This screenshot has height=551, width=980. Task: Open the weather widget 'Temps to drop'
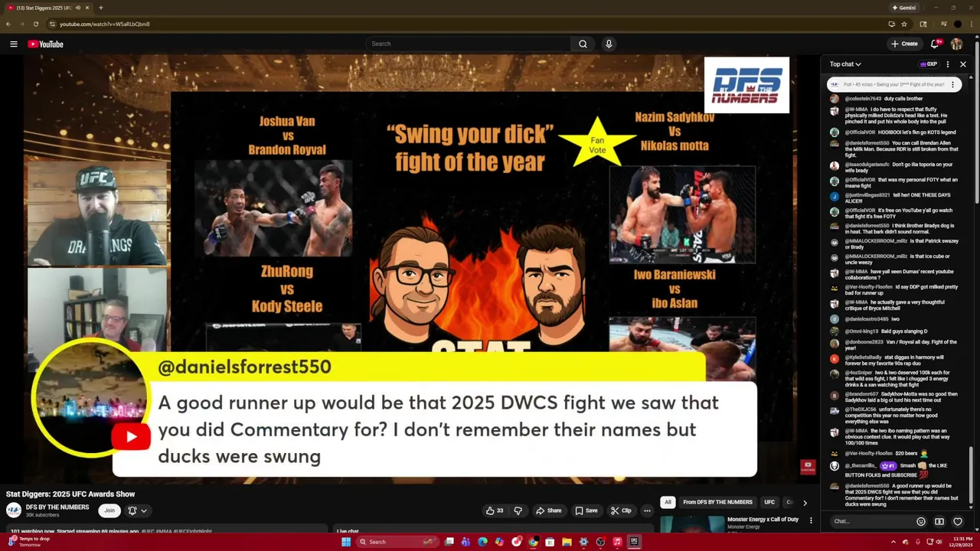[x=27, y=542]
